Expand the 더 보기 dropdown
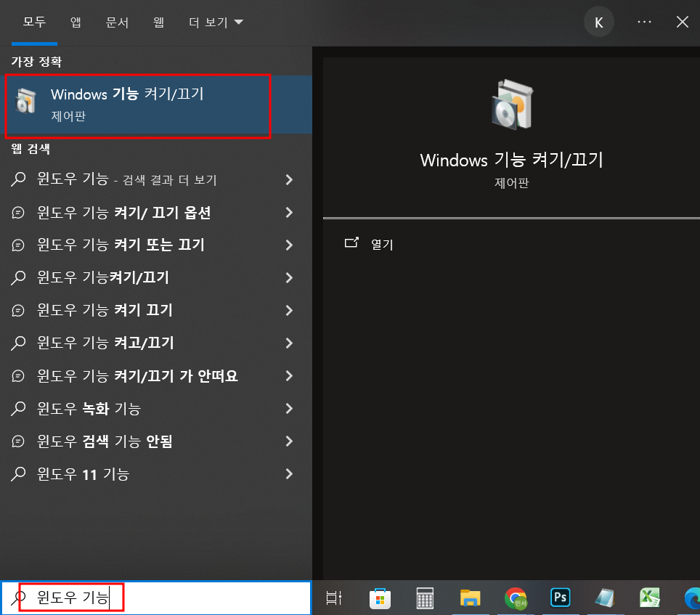700x615 pixels. pos(216,22)
